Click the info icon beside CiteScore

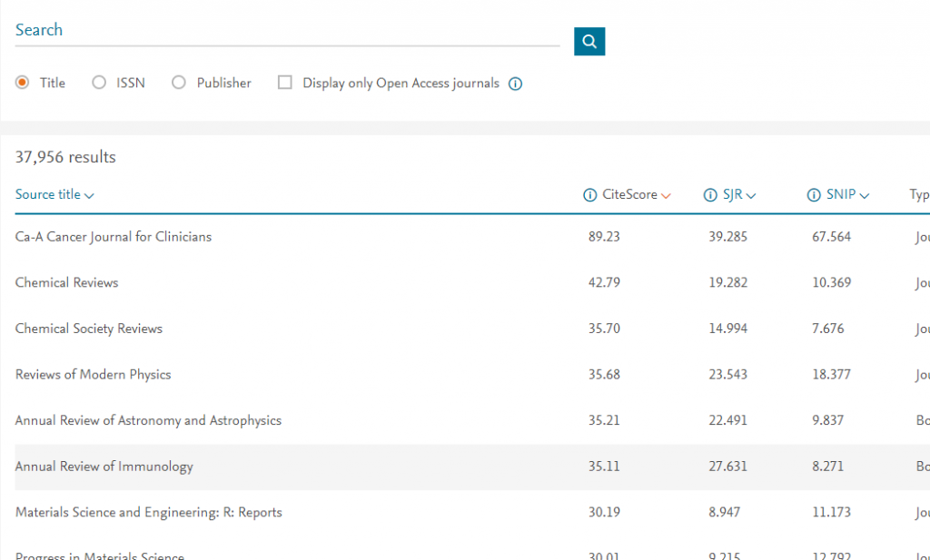[x=590, y=195]
